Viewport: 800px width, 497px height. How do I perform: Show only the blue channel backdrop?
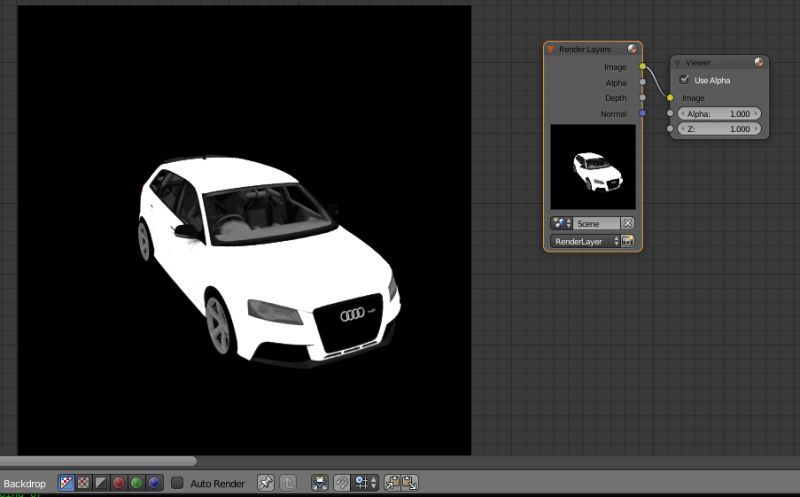tap(154, 483)
